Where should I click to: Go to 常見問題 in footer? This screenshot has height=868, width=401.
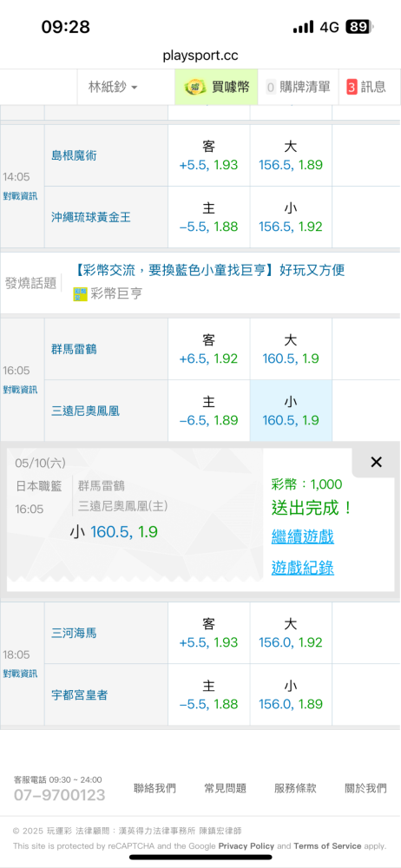(225, 788)
